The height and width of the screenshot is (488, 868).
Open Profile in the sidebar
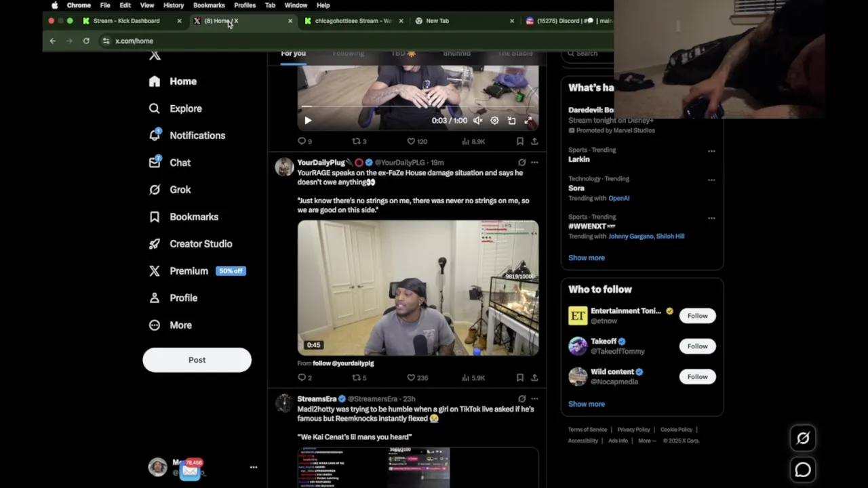174,298
